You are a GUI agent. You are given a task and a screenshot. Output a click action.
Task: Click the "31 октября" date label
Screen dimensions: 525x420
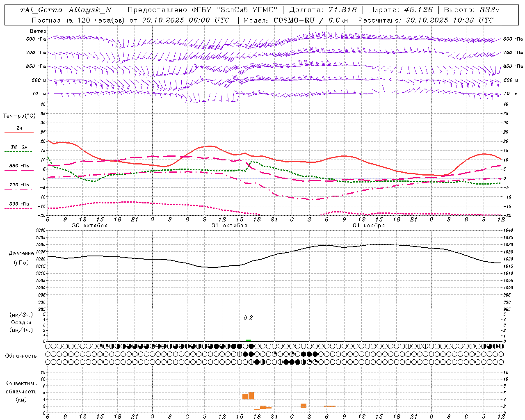pyautogui.click(x=229, y=226)
